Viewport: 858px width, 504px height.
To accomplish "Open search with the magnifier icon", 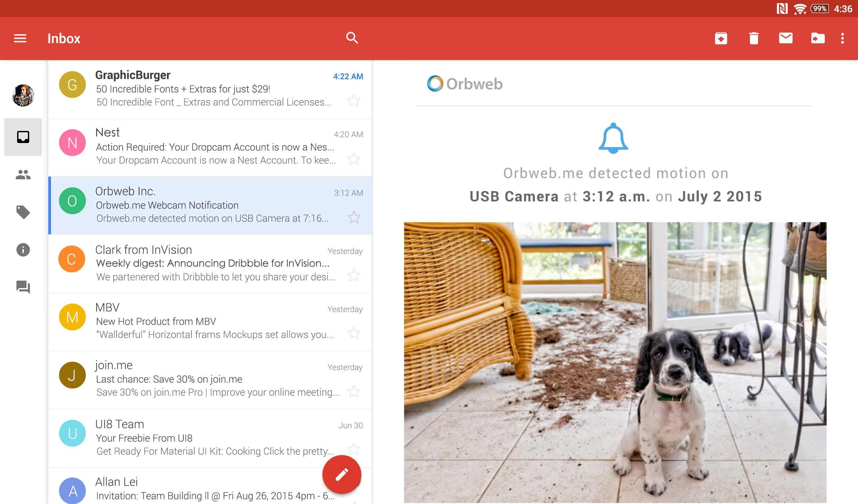I will 352,38.
